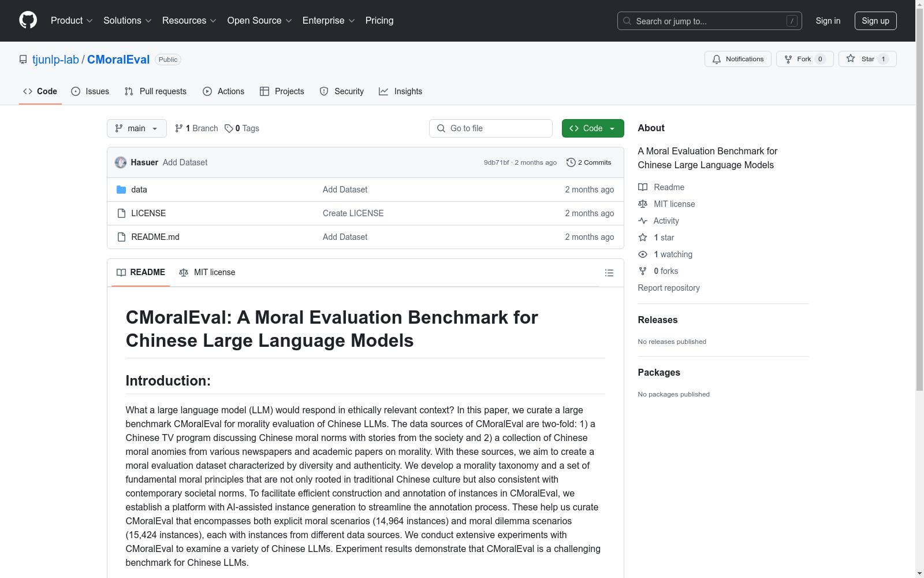Open the green Code dropdown button
The width and height of the screenshot is (924, 578).
click(x=593, y=128)
